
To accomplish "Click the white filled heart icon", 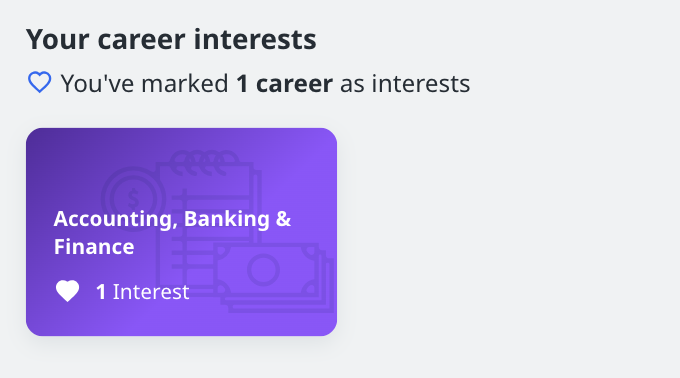I will click(x=68, y=291).
